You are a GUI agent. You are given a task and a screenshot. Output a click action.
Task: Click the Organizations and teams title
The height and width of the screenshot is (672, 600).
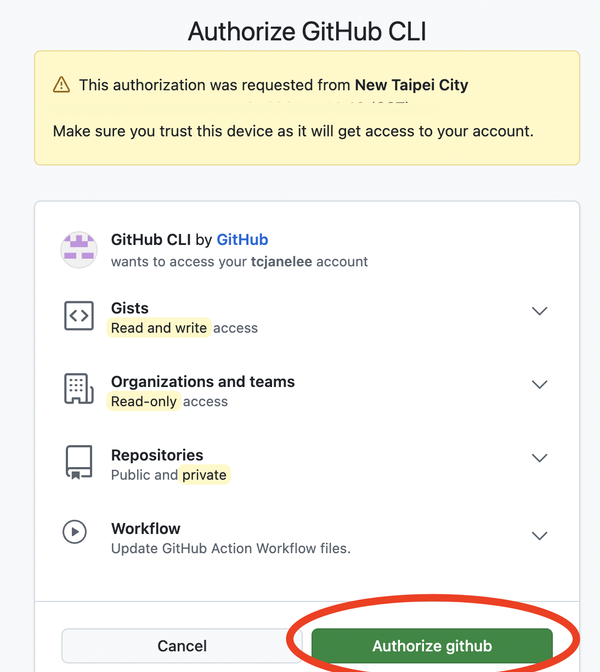pos(202,382)
